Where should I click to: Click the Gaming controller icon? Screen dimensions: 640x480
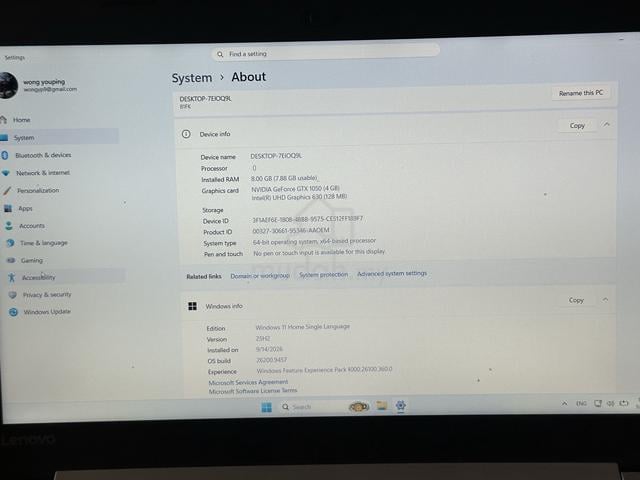click(x=11, y=260)
